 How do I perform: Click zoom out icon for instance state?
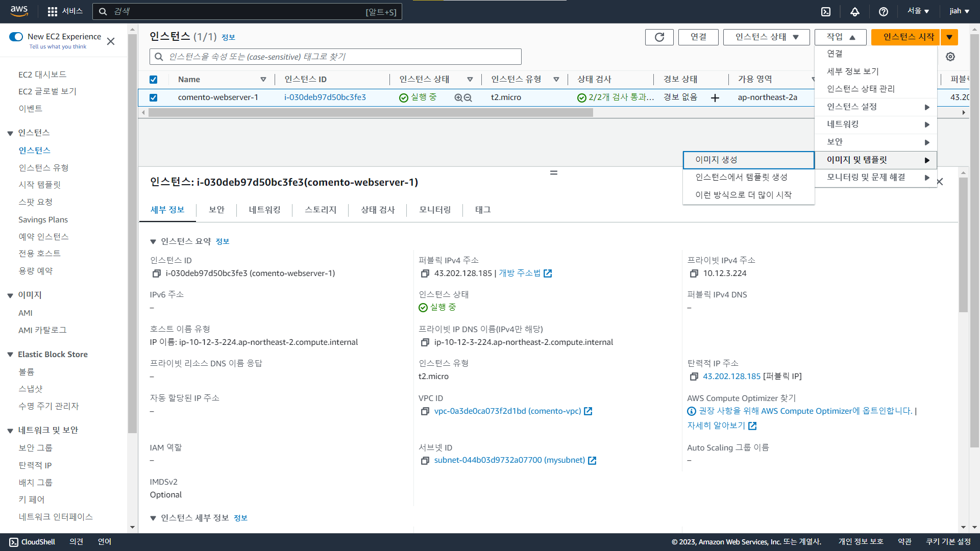[x=468, y=97]
